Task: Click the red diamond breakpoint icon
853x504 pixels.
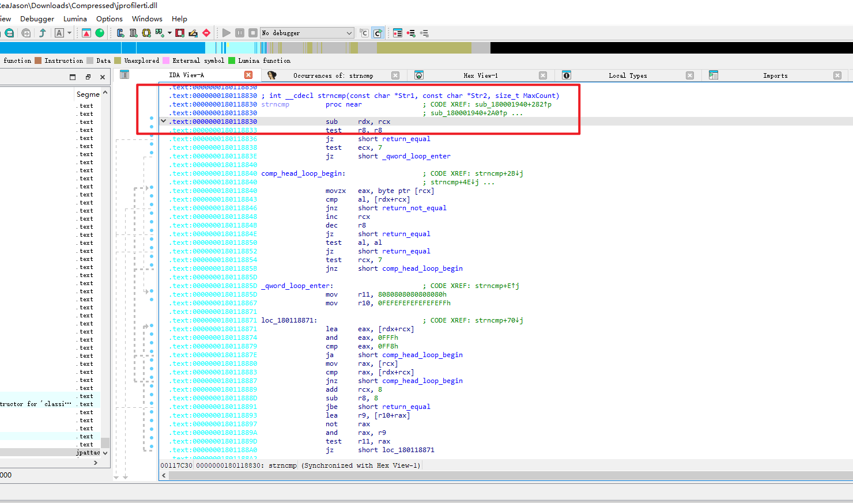Action: point(206,33)
